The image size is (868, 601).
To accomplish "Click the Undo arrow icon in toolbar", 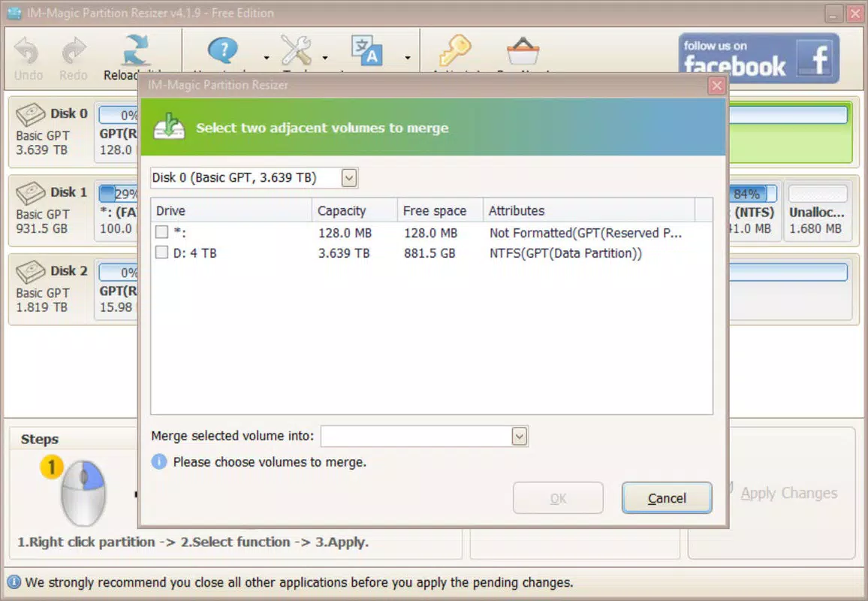I will 26,50.
